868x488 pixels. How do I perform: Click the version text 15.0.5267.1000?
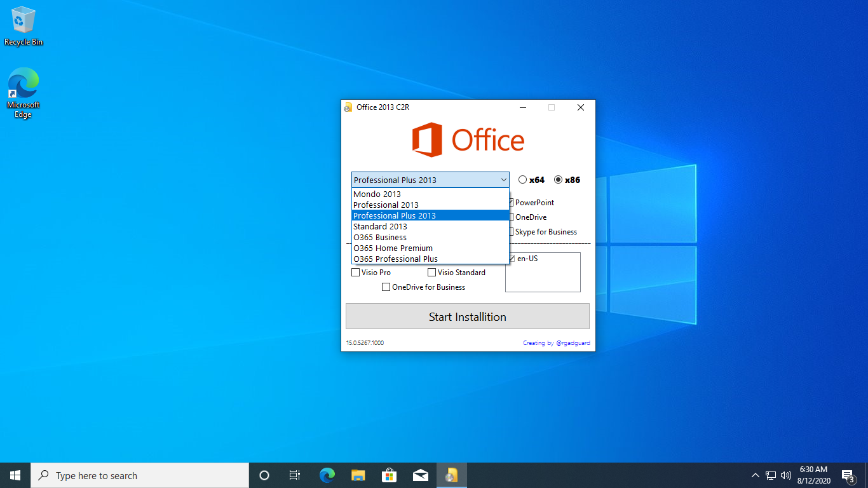[x=365, y=343]
